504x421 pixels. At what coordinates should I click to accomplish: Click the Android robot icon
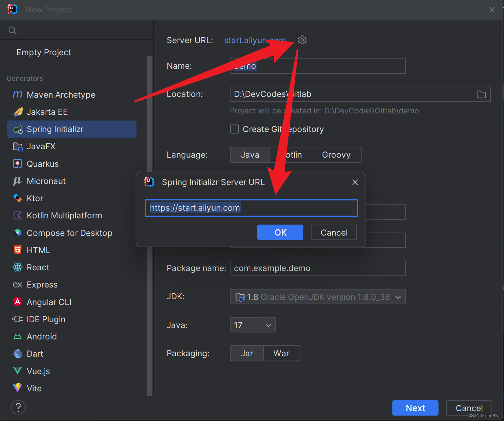[18, 337]
